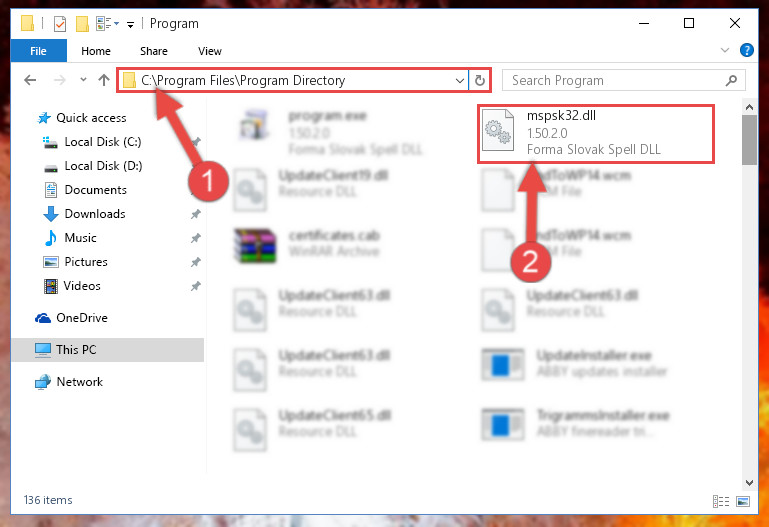This screenshot has height=527, width=769.
Task: Unpin Videos from Quick access
Action: point(196,286)
